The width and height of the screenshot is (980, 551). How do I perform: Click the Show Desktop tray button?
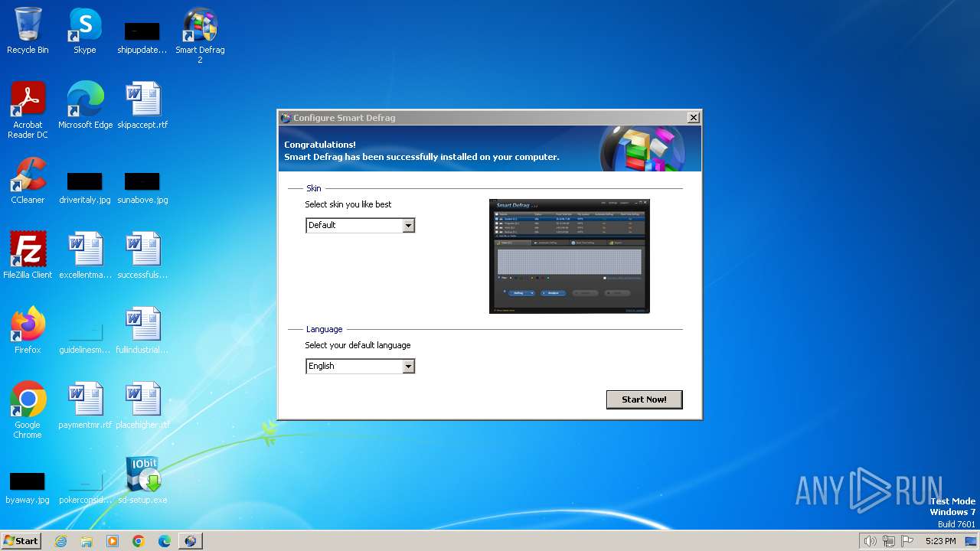(x=972, y=541)
